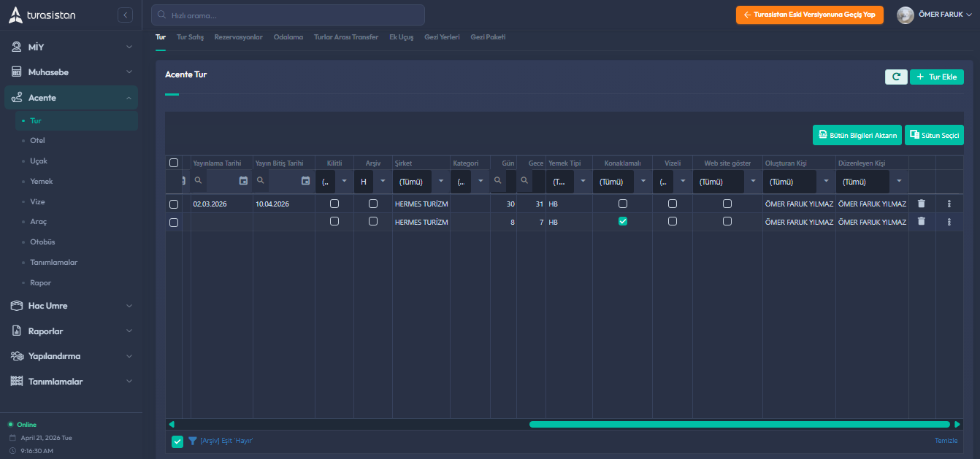Collapse the sidebar with the arrow icon
This screenshot has width=980, height=459.
click(125, 15)
